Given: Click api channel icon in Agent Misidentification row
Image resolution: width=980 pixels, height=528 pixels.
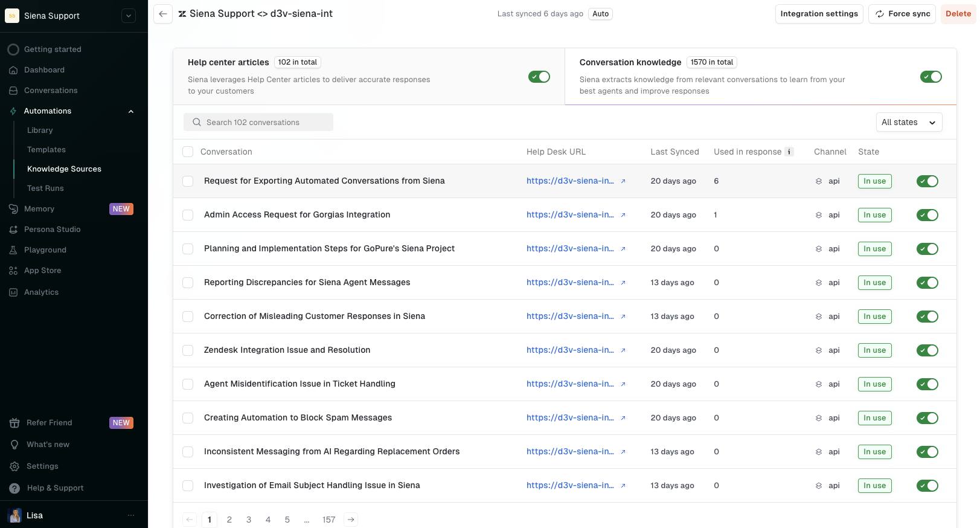Looking at the screenshot, I should pos(819,384).
